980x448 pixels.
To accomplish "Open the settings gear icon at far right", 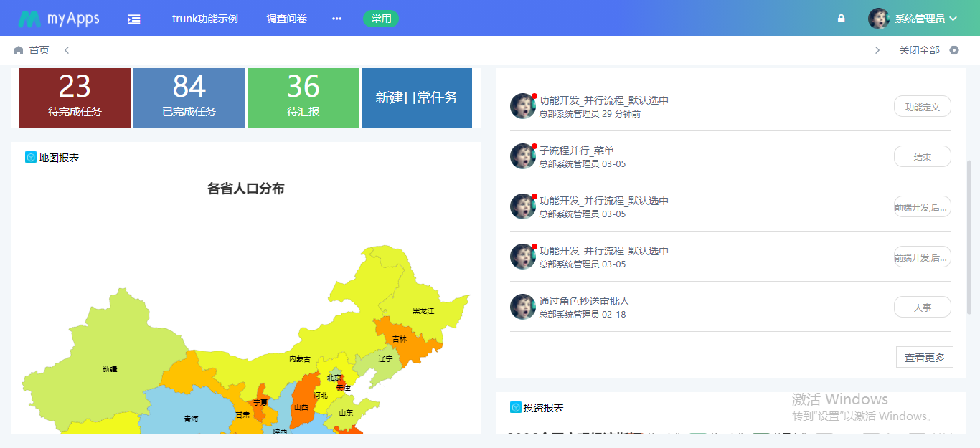I will [954, 49].
